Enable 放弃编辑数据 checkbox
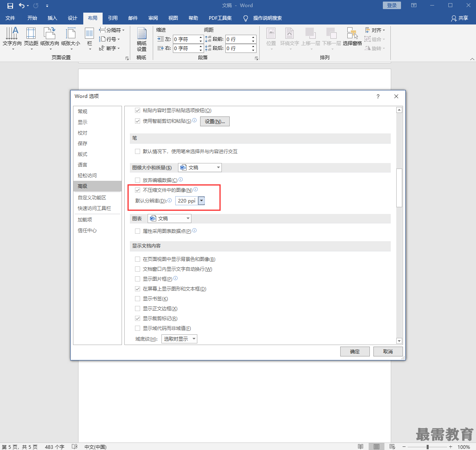The width and height of the screenshot is (476, 450). point(138,180)
